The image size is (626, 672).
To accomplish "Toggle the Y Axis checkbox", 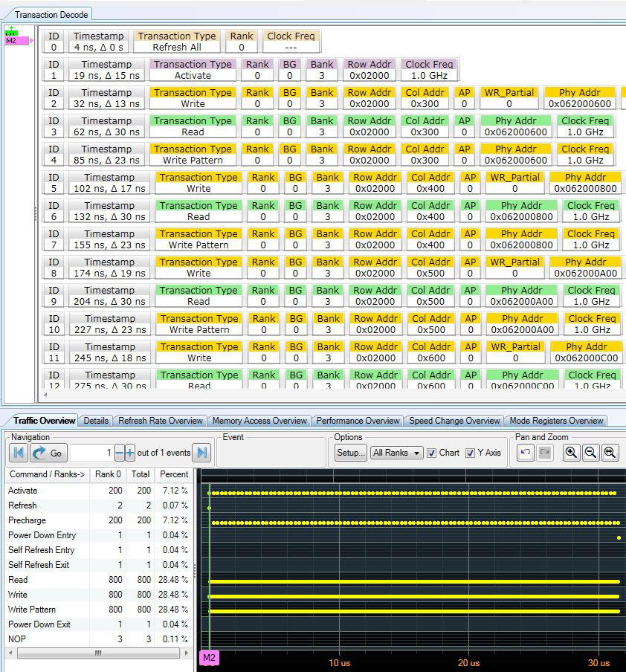I will pyautogui.click(x=470, y=453).
